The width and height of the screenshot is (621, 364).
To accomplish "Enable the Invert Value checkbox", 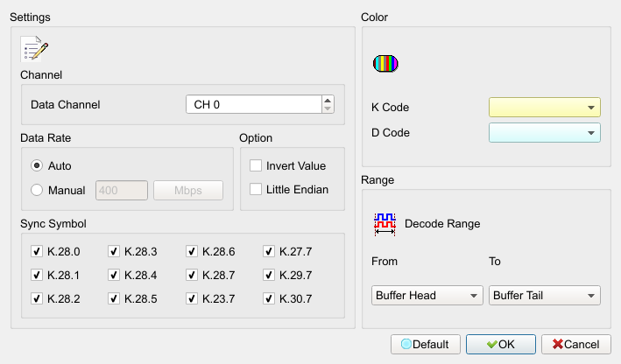I will click(256, 165).
